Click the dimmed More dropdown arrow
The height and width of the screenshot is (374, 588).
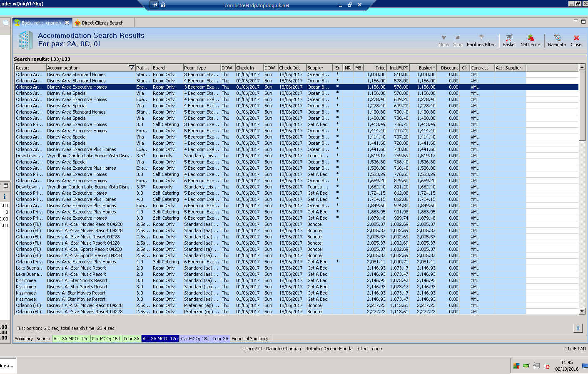[443, 38]
